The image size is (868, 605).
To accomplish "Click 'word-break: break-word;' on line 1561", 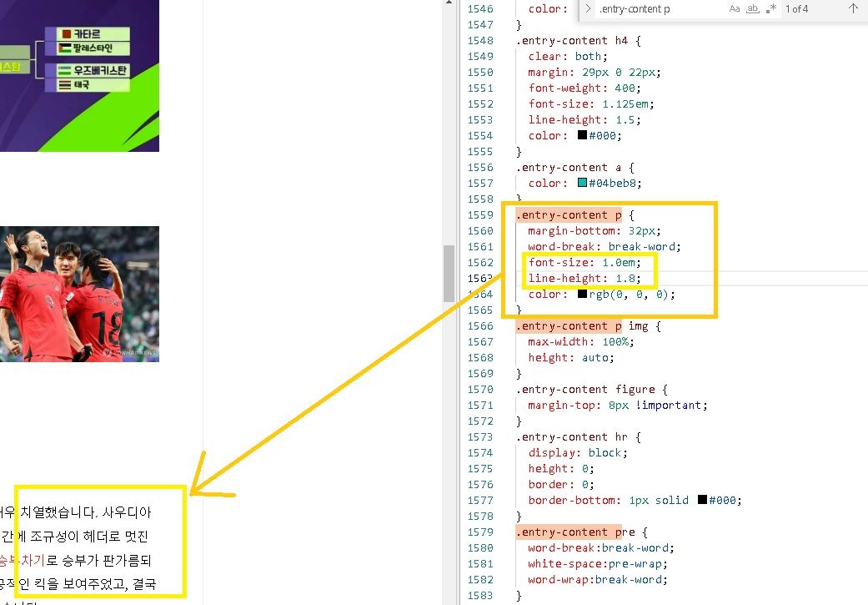I will click(x=605, y=246).
